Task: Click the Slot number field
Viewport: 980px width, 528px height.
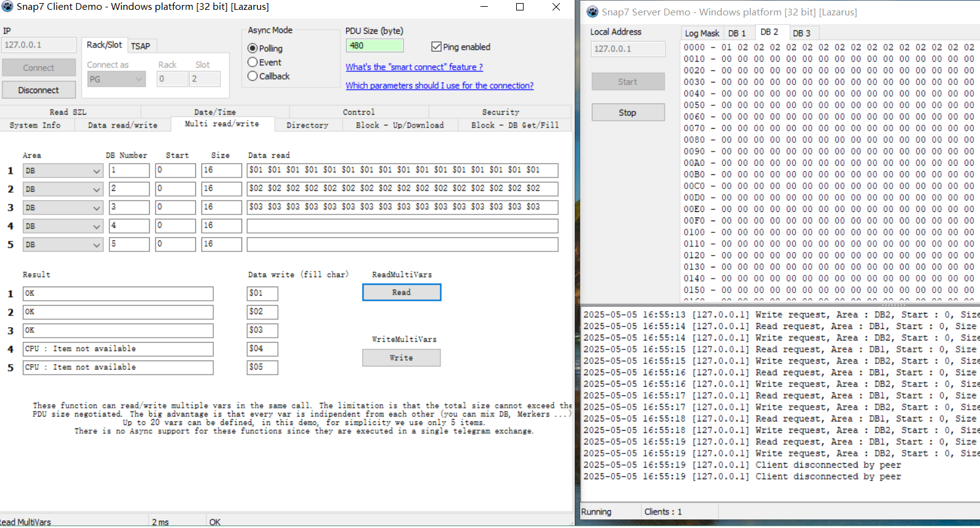Action: click(x=205, y=79)
